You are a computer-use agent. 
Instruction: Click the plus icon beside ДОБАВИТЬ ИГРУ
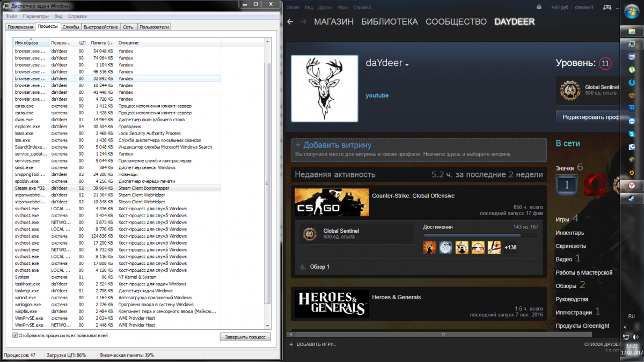click(291, 344)
